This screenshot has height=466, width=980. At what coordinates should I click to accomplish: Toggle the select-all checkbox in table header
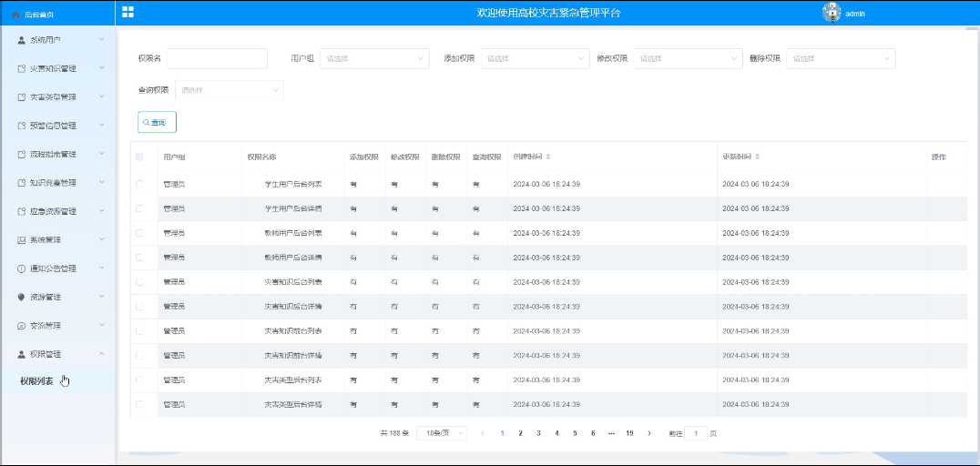(x=139, y=157)
